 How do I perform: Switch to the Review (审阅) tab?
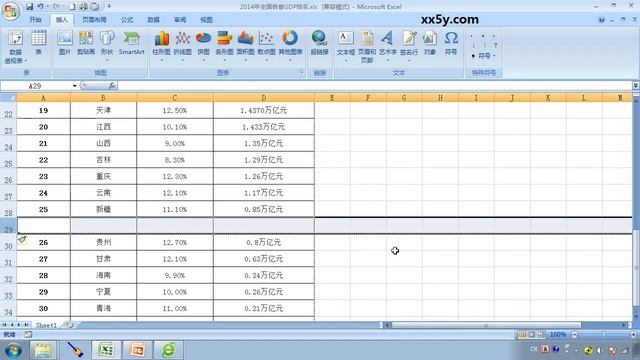[x=180, y=20]
